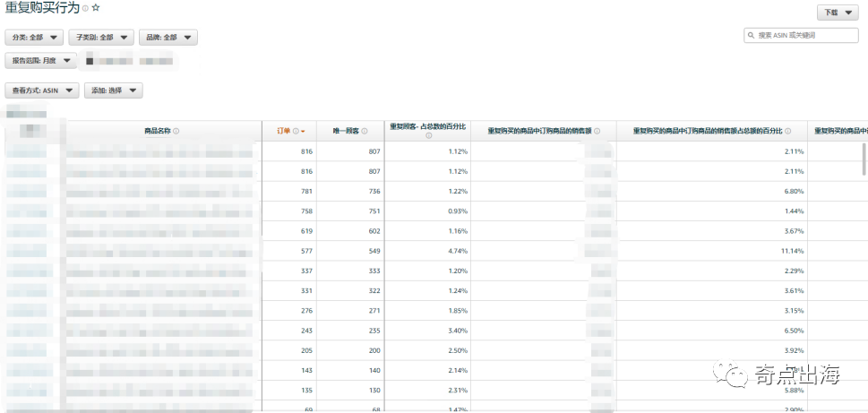The height and width of the screenshot is (413, 868).
Task: Sort by the 商品名称 column header
Action: 159,131
